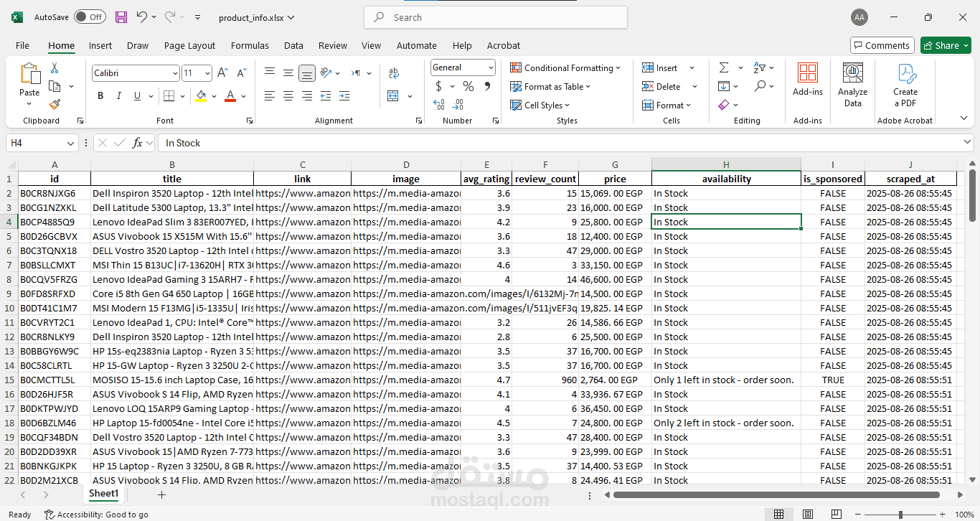The height and width of the screenshot is (521, 980).
Task: Toggle Bold formatting
Action: point(100,96)
